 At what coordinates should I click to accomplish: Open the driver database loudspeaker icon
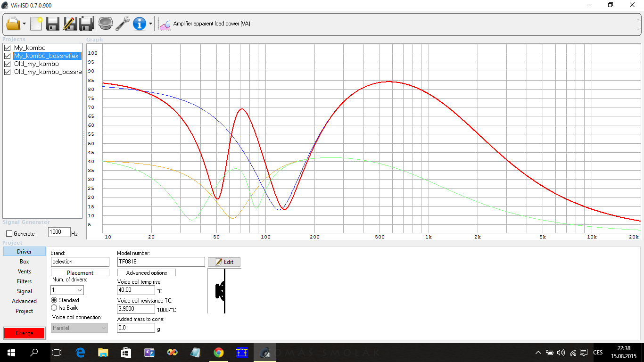click(106, 23)
